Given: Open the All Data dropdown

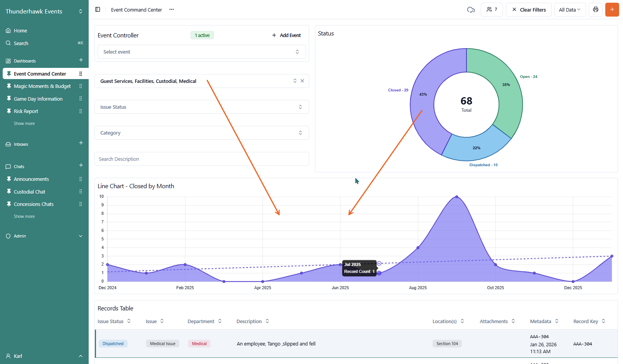Looking at the screenshot, I should tap(569, 10).
